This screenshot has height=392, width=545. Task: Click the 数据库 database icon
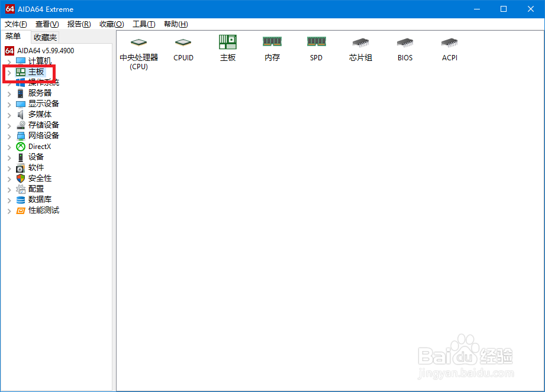click(21, 200)
